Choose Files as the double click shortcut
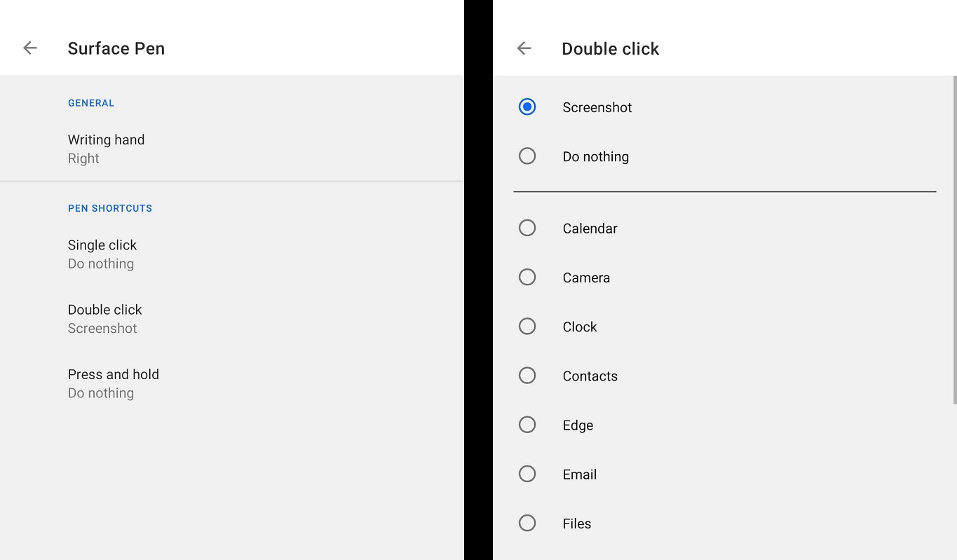957x560 pixels. (527, 523)
